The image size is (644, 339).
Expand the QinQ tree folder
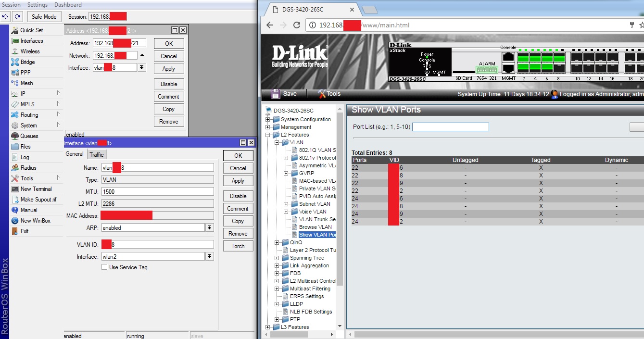277,242
